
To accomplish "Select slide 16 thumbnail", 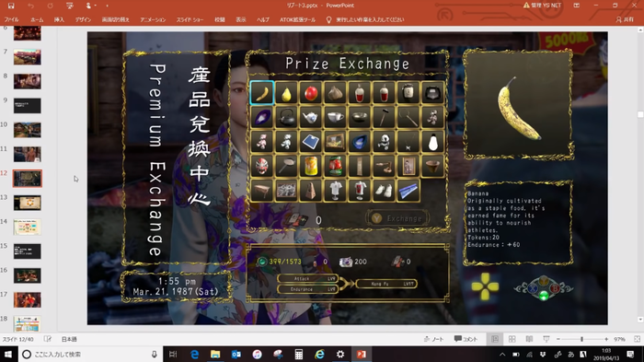I will tap(27, 275).
